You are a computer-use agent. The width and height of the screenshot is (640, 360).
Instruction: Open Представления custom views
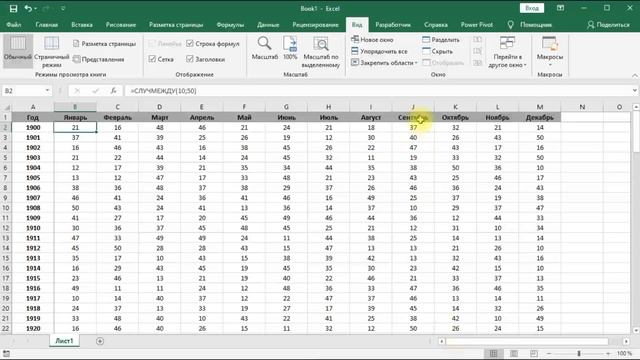(x=98, y=59)
